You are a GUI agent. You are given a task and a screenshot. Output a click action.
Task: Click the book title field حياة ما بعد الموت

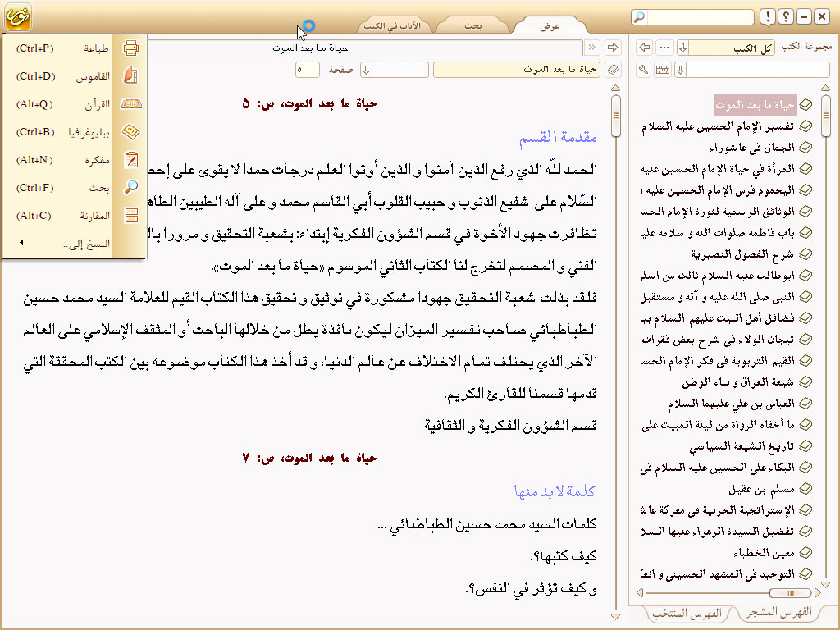(x=518, y=70)
